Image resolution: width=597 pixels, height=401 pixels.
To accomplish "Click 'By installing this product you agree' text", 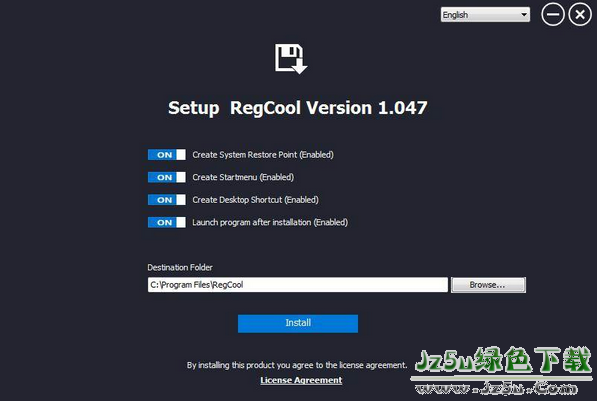I will click(x=297, y=365).
